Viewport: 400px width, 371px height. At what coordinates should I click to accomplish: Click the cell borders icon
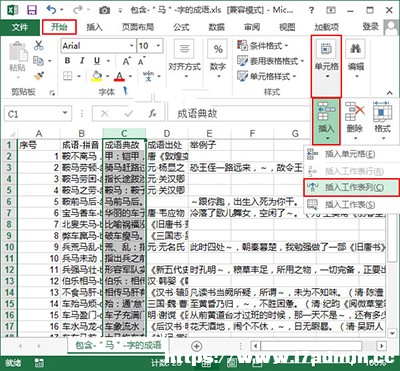[68, 76]
